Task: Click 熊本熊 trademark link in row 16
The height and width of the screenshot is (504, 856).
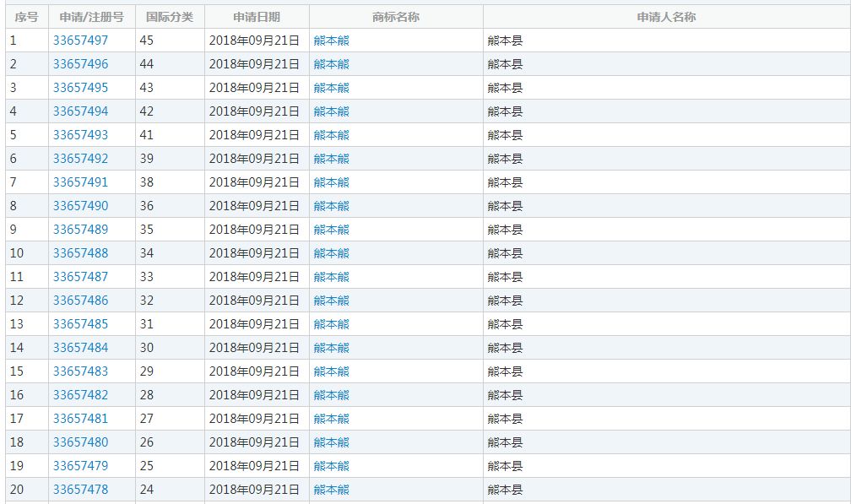Action: pyautogui.click(x=332, y=395)
